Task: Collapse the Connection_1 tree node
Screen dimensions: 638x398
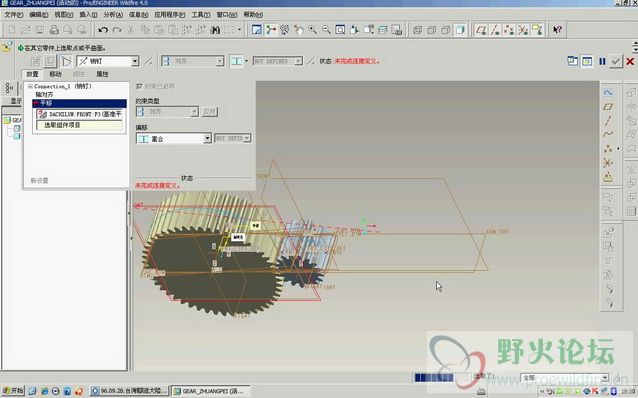Action: tap(30, 86)
